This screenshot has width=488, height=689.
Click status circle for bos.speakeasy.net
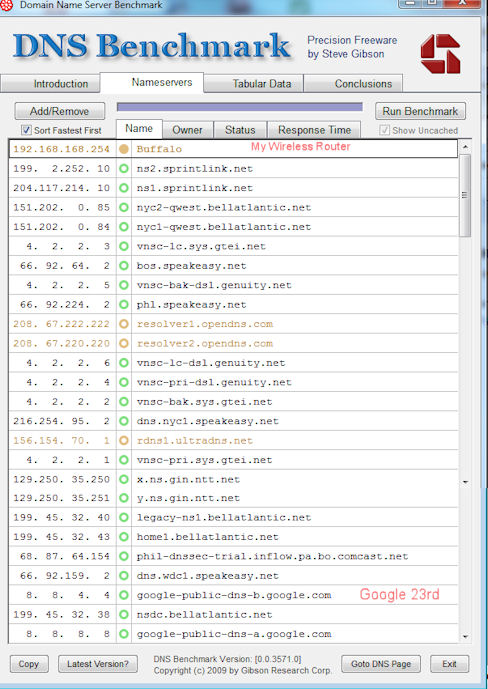pos(124,265)
